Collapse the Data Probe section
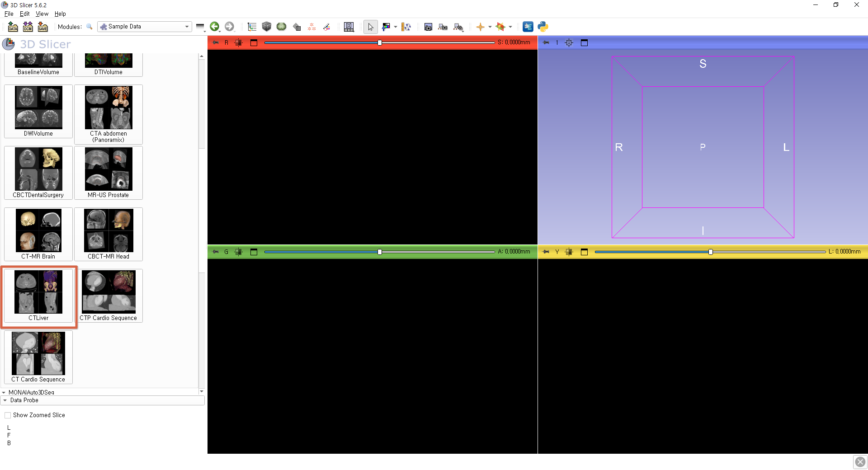Viewport: 868px width, 470px height. [x=102, y=400]
